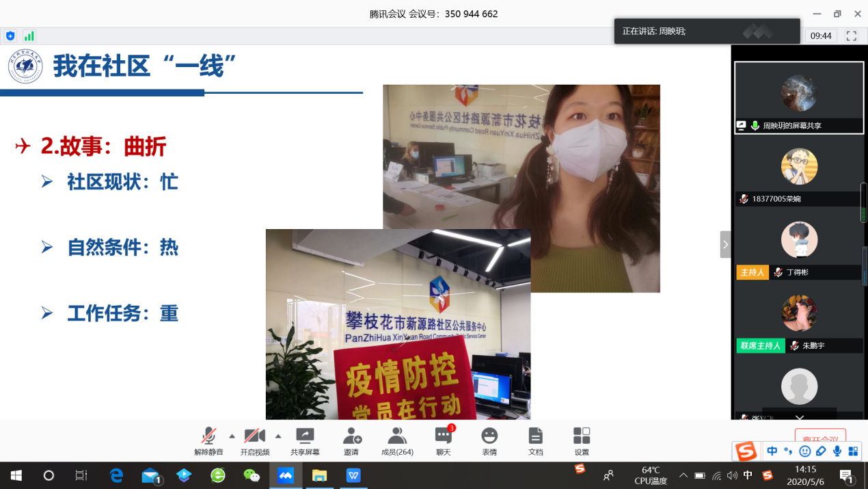Open video options arrow beside 开启视频
Viewport: 868px width, 489px height.
[278, 436]
